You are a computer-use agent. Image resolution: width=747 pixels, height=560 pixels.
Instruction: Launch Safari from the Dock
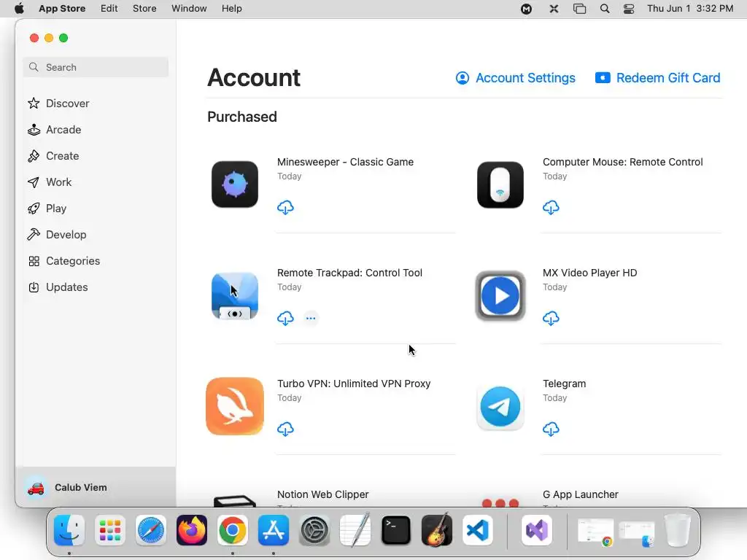151,530
